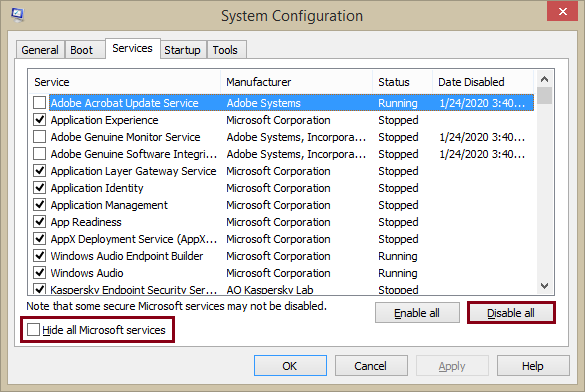Click date disabled of Adobe Genuine Software Integrity

tap(482, 154)
